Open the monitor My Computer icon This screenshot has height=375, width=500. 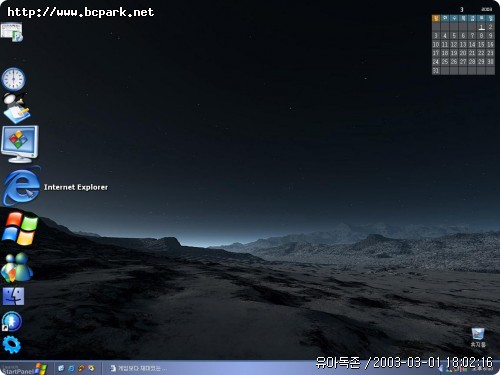[20, 144]
